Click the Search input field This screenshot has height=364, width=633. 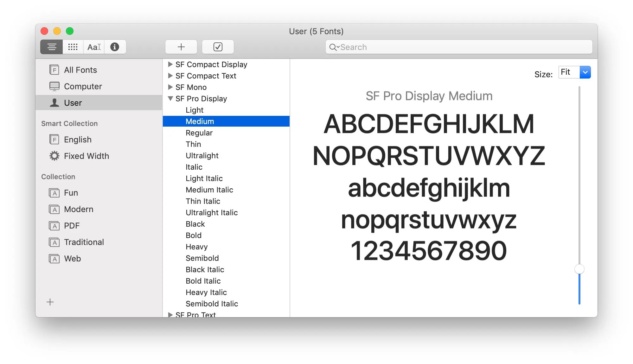[x=459, y=47]
